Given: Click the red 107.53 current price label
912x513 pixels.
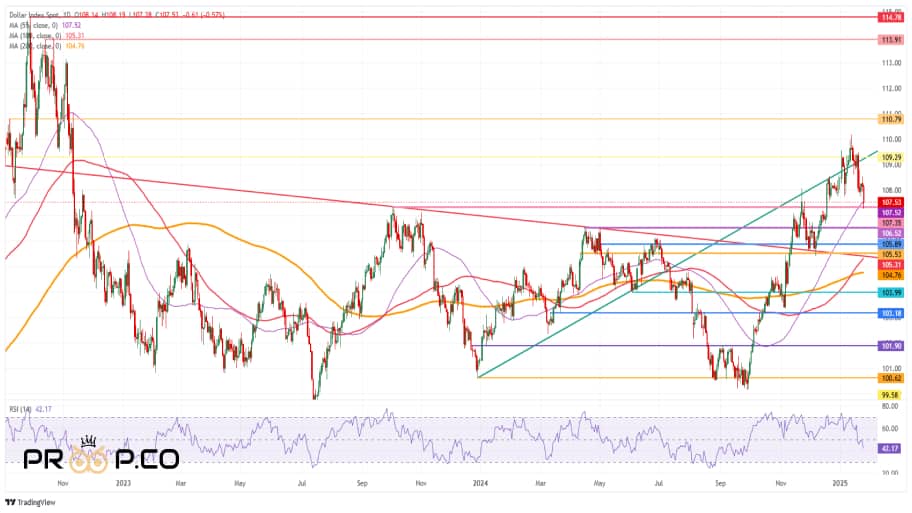Looking at the screenshot, I should click(891, 202).
